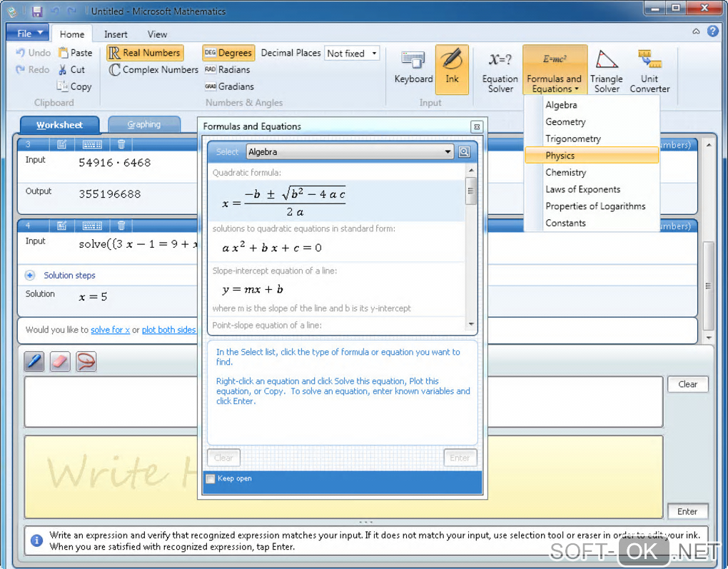The image size is (728, 569).
Task: Choose Algebra from the formulas menu
Action: [592, 105]
